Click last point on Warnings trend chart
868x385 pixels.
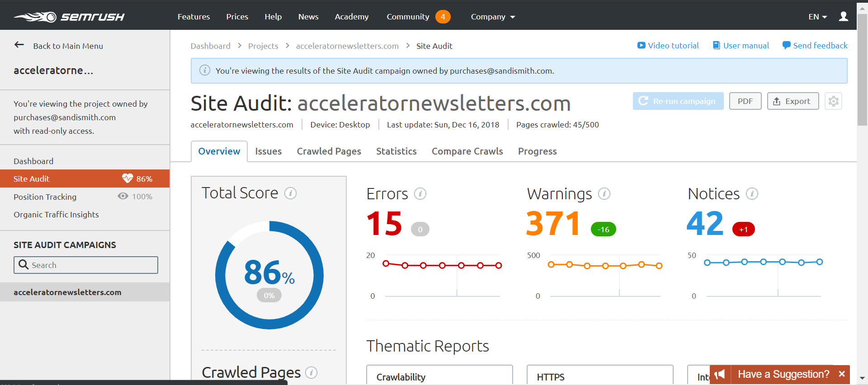tap(659, 266)
